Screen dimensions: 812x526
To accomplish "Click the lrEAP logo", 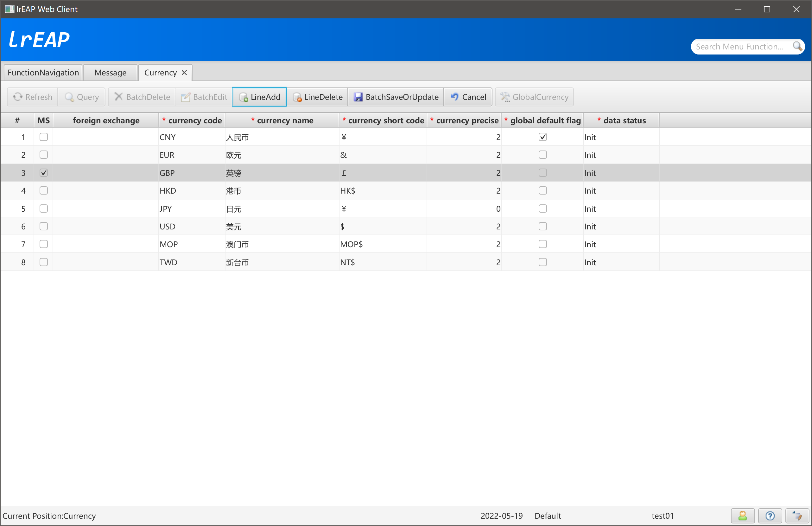I will pyautogui.click(x=39, y=39).
